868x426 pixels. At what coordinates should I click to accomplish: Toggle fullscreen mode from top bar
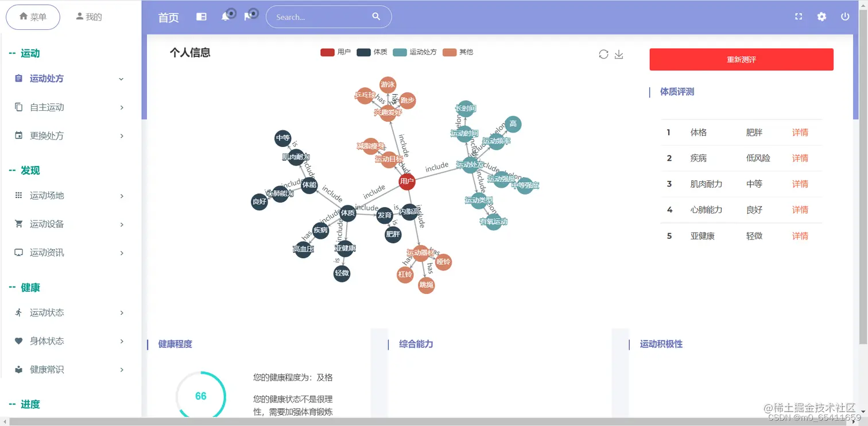pos(799,17)
